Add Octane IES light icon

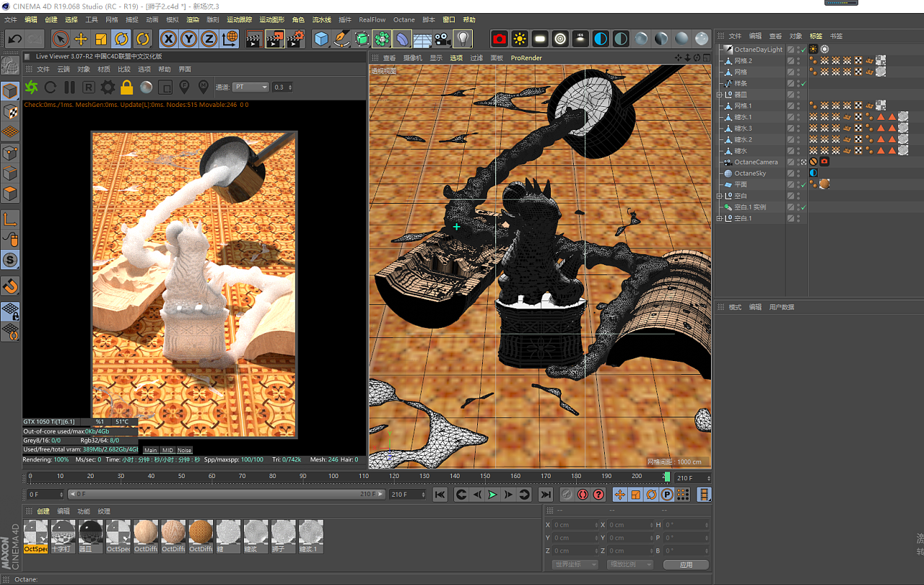pos(580,39)
